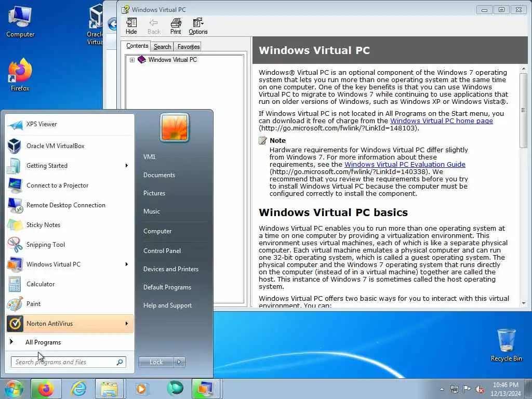Click the magnifier icon in Start search box
The height and width of the screenshot is (399, 532).
(x=119, y=362)
